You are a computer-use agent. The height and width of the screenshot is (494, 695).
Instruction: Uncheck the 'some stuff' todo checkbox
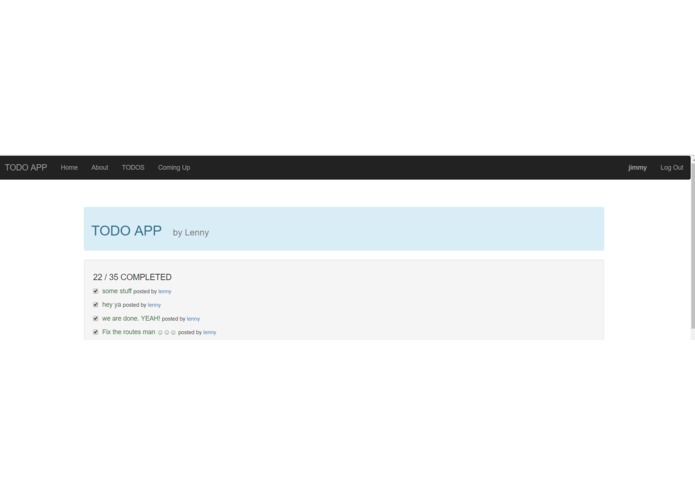tap(95, 291)
